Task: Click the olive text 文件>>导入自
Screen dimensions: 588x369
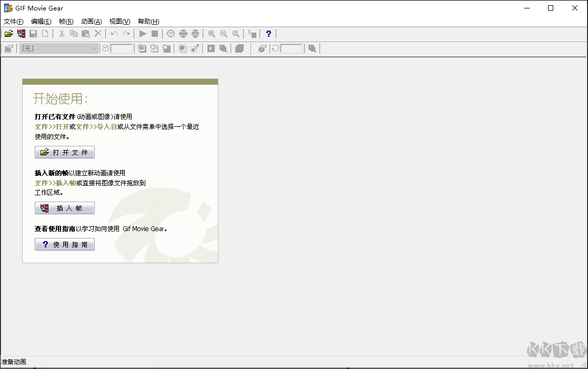Action: point(96,127)
